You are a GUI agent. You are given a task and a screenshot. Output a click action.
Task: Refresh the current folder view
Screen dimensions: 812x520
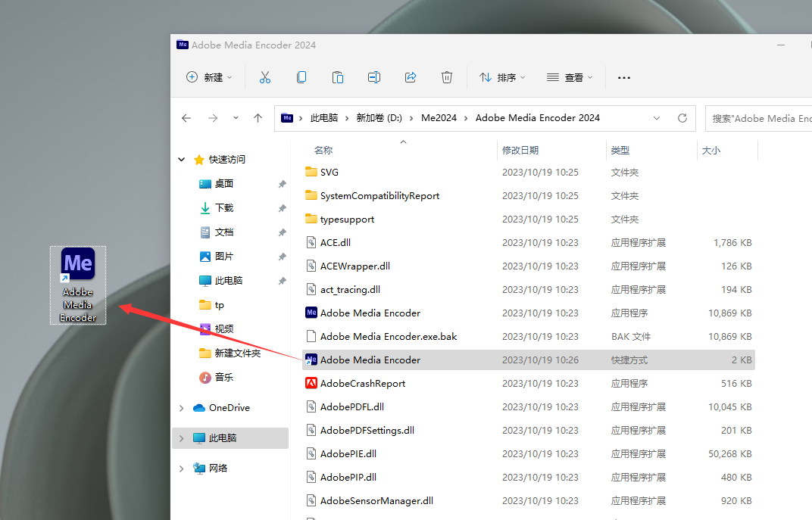[682, 119]
